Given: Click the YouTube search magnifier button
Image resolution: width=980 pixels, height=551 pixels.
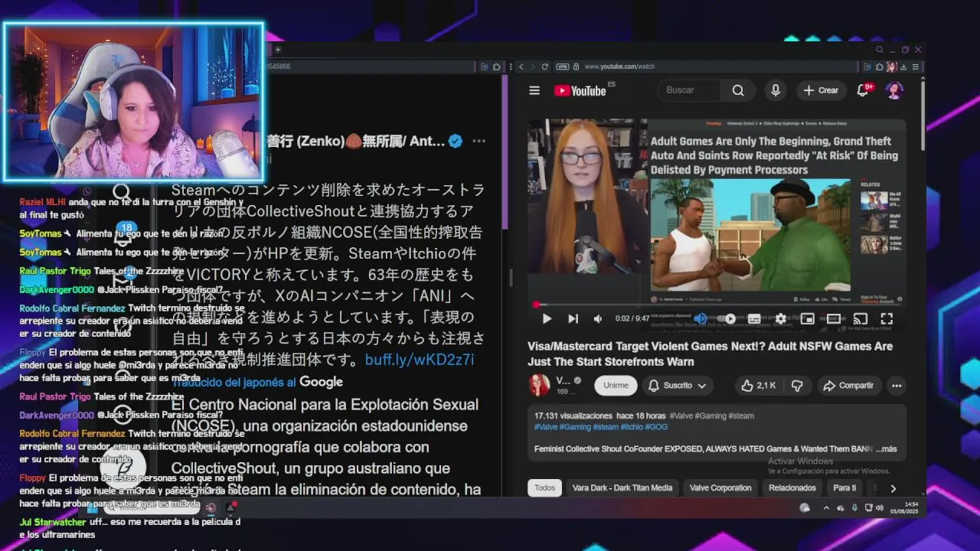Looking at the screenshot, I should point(738,90).
